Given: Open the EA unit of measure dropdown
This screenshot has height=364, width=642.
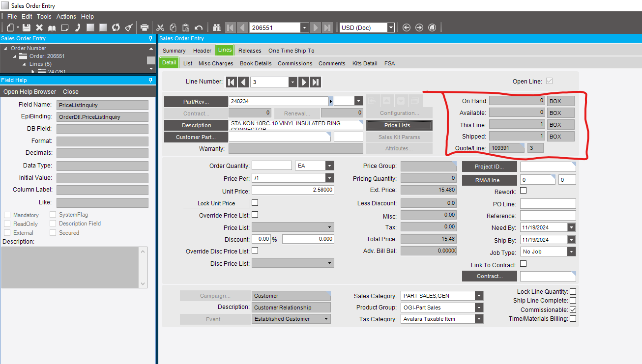Looking at the screenshot, I should [x=330, y=166].
